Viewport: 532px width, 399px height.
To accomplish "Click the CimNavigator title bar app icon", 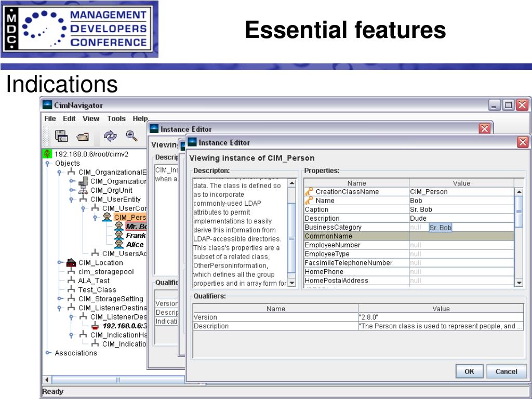I will pos(47,105).
